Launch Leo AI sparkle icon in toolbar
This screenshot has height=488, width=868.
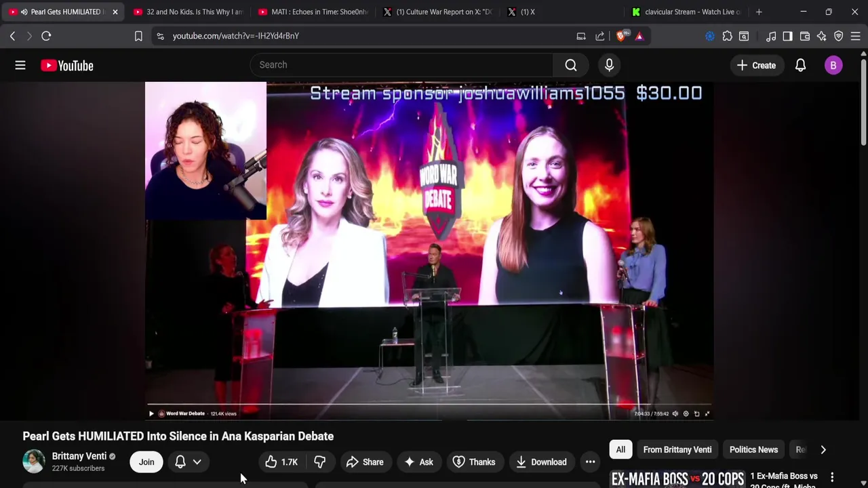tap(822, 36)
